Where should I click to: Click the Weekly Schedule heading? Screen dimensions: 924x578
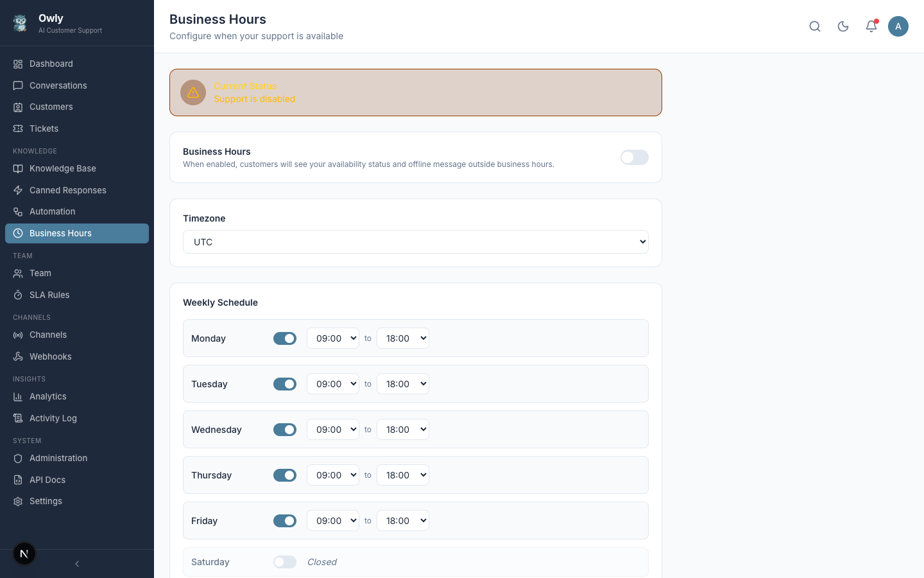point(220,302)
